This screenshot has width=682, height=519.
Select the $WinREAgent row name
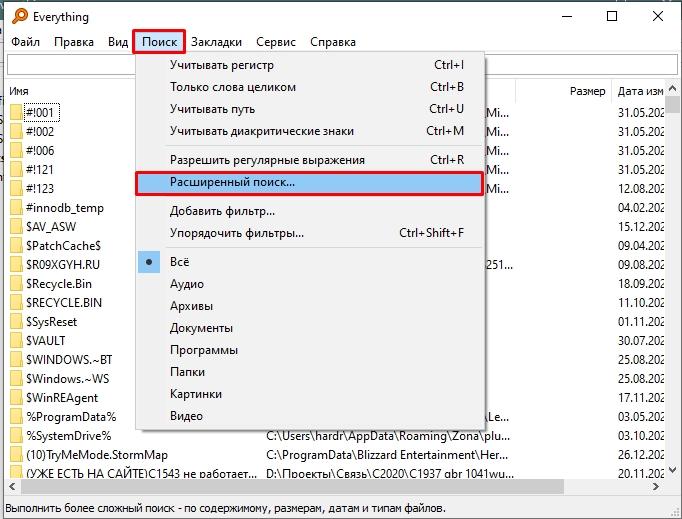coord(62,398)
